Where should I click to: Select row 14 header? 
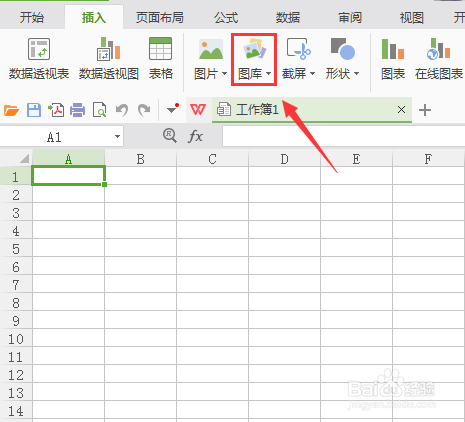click(x=16, y=410)
